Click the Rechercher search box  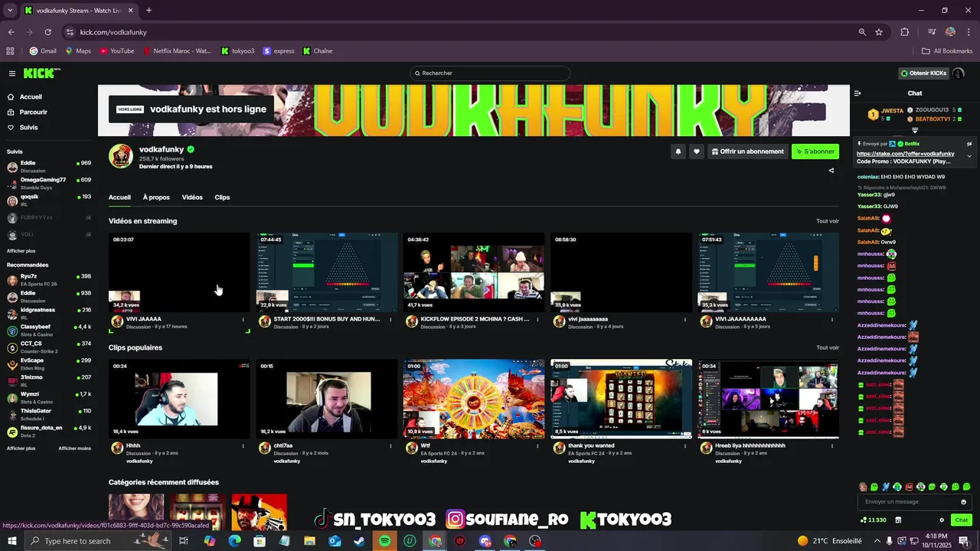[490, 73]
